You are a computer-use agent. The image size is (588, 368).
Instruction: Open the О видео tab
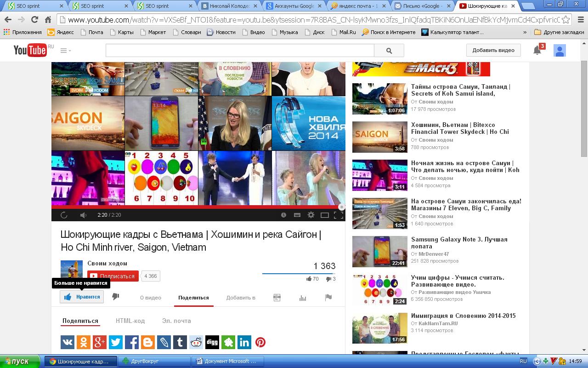click(x=151, y=298)
